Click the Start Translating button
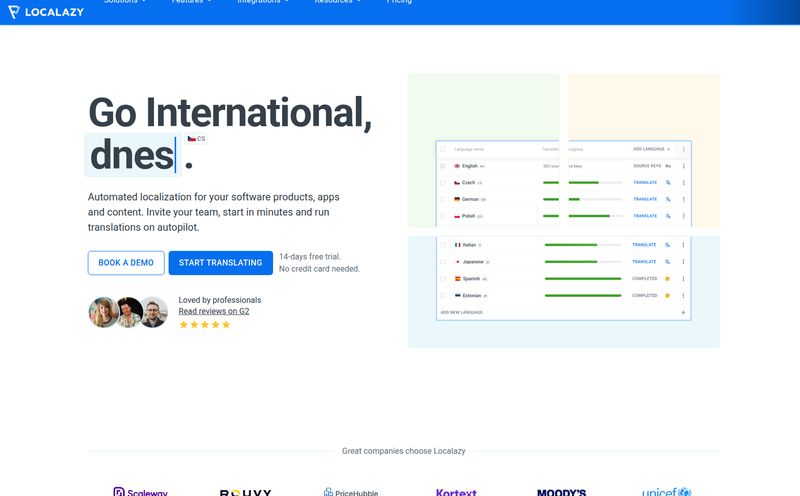Screen dimensions: 800x496 pyautogui.click(x=220, y=263)
